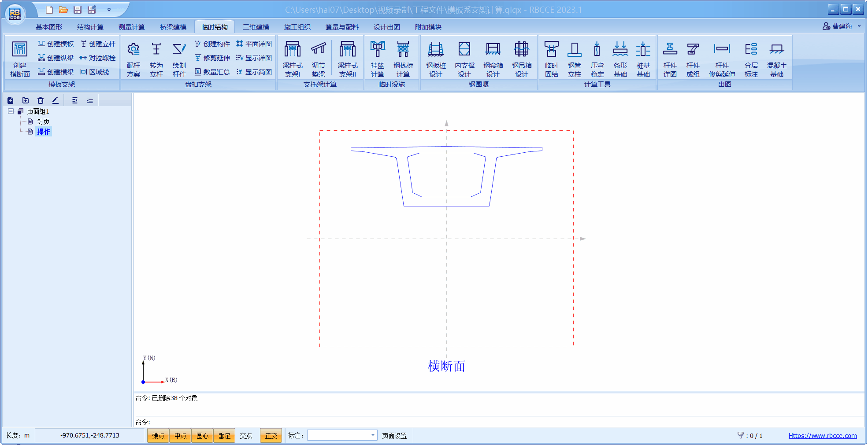Click the 页面设置 button
868x445 pixels.
coord(394,436)
